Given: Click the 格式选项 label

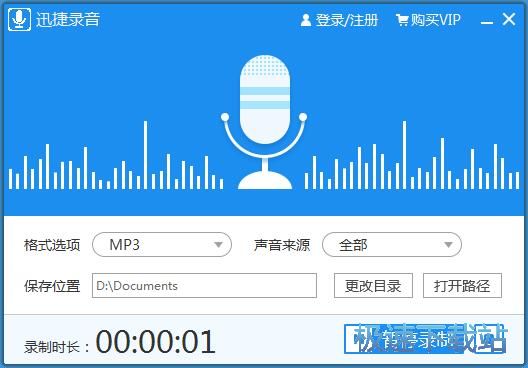Looking at the screenshot, I should point(52,245).
